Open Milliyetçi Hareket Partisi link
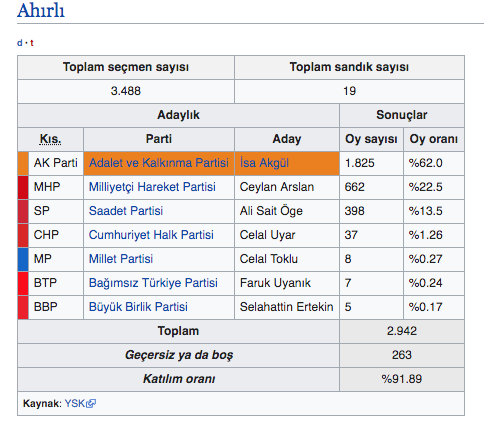This screenshot has height=435, width=484. [x=152, y=187]
